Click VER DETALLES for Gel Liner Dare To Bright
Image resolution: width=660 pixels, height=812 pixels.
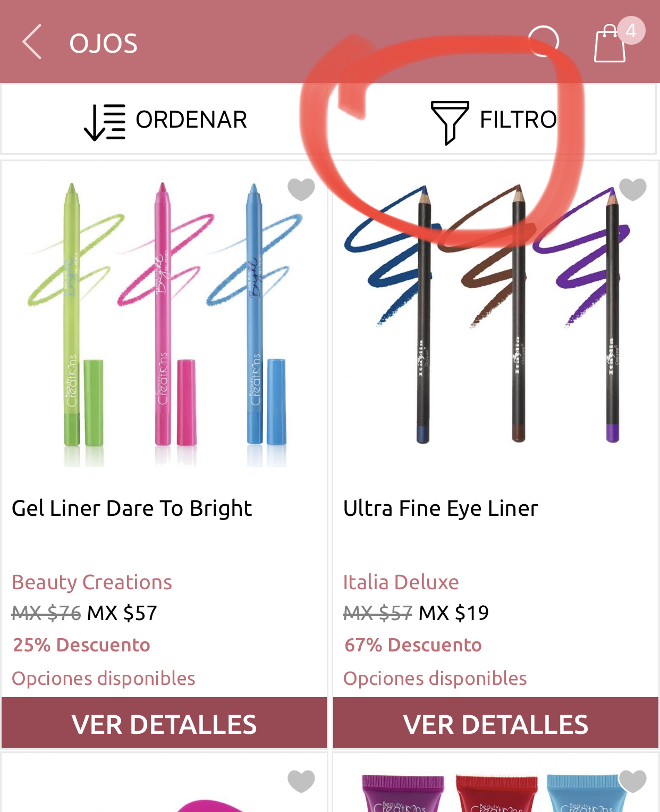pyautogui.click(x=164, y=723)
